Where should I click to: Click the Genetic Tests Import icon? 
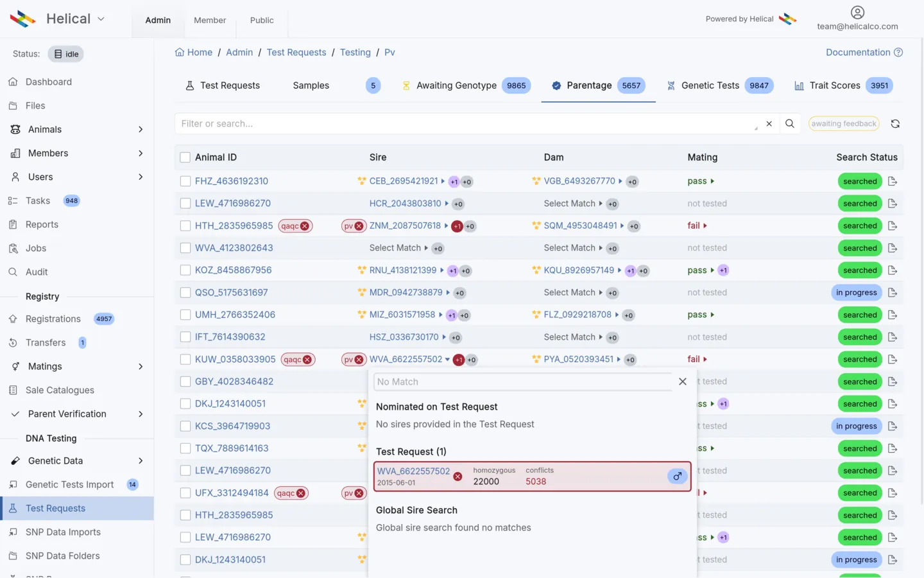click(x=13, y=484)
